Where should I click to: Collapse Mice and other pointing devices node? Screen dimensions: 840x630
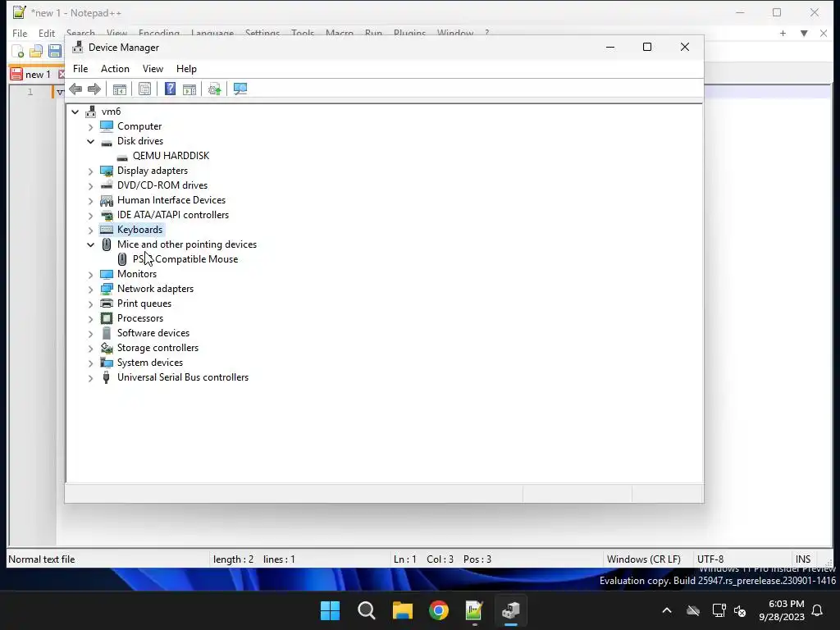[90, 244]
